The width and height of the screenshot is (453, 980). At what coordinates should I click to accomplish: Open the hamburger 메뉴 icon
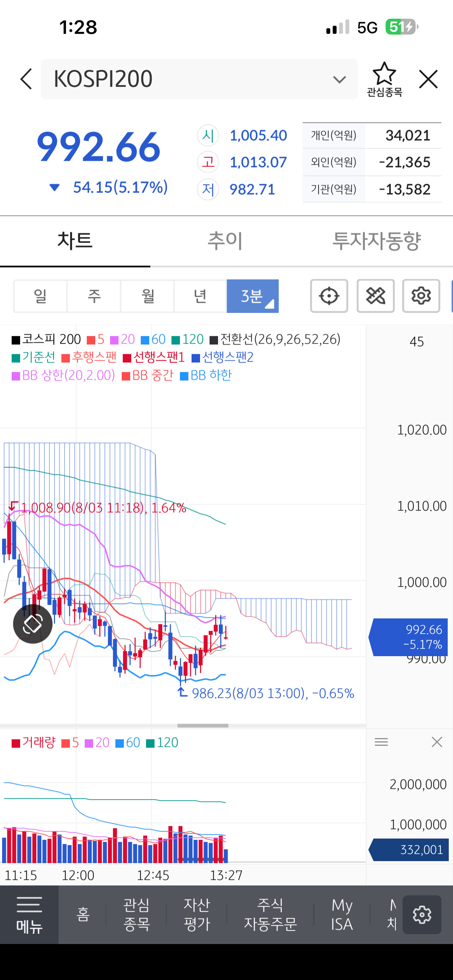29,915
